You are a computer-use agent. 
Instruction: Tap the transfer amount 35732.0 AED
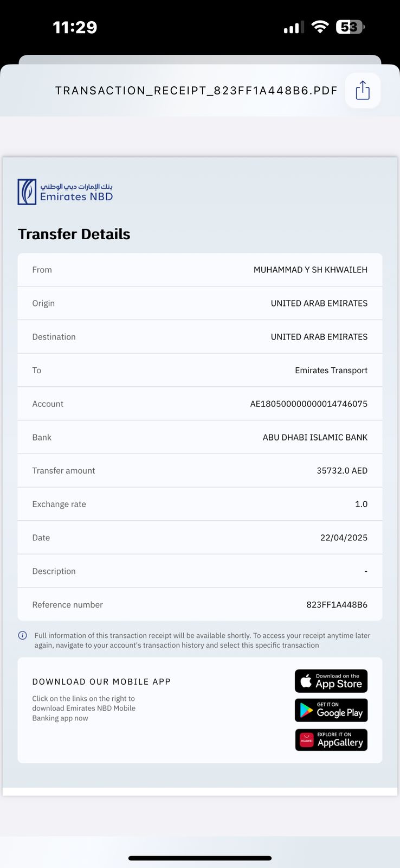coord(342,470)
